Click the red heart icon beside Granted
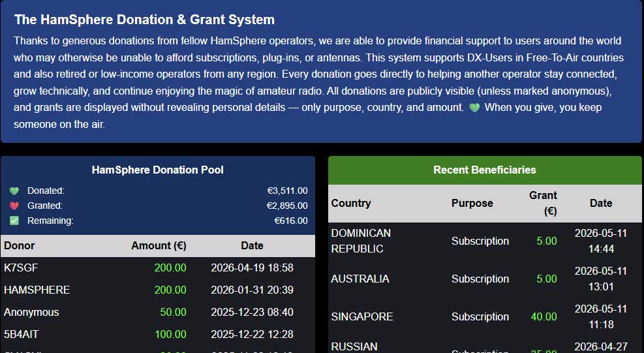The width and height of the screenshot is (644, 353). (x=14, y=206)
